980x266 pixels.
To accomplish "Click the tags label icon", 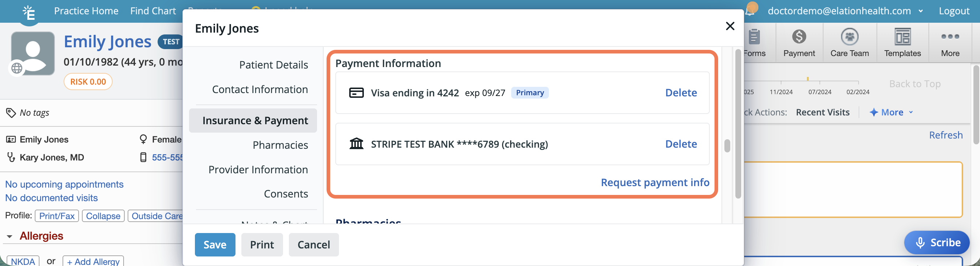I will (11, 113).
